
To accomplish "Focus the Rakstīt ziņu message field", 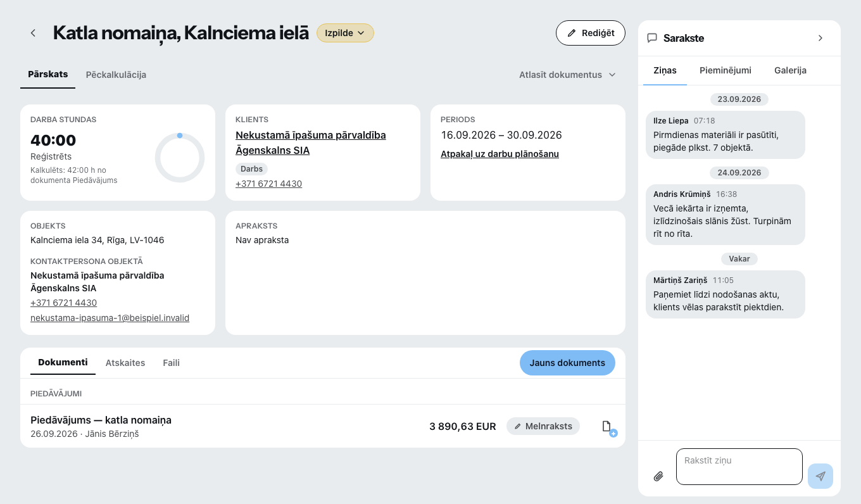I will (739, 467).
